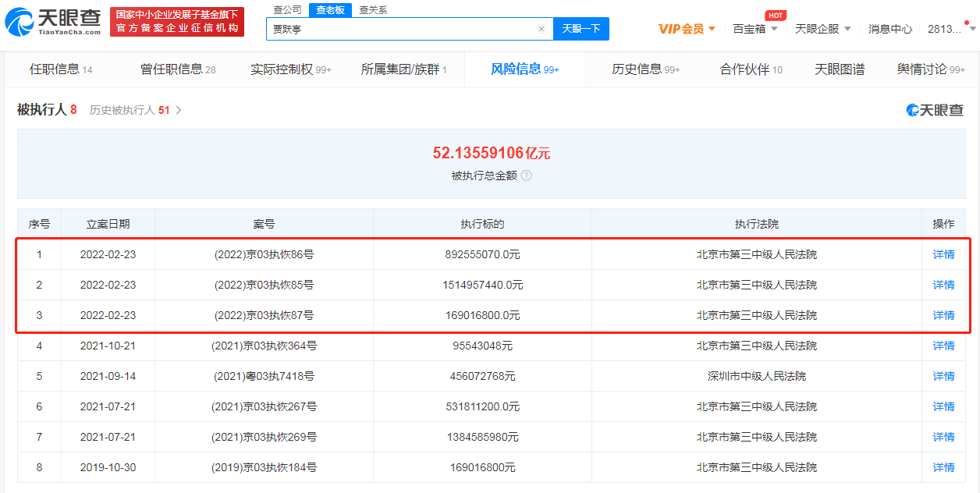
Task: Open 详情 for case 京03执恢87号
Action: 943,315
